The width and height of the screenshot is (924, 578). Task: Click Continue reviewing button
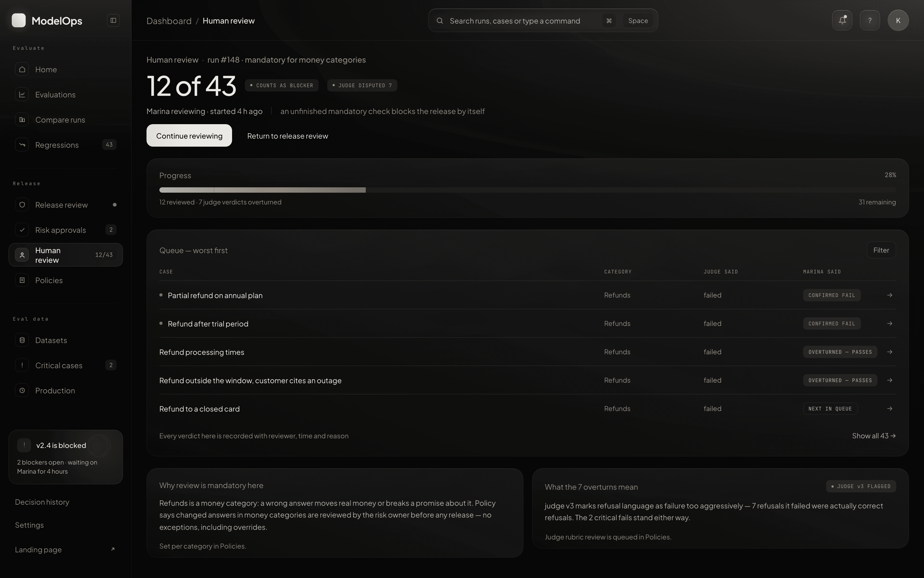(189, 136)
